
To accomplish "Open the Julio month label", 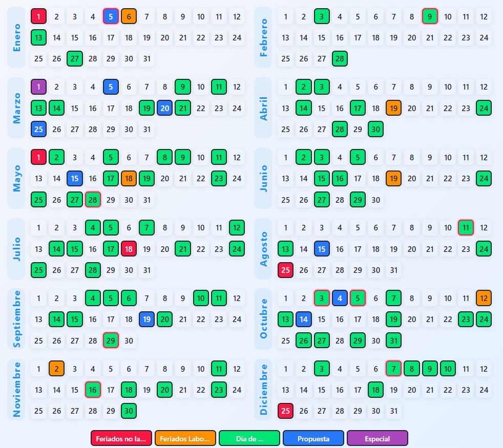I will (16, 249).
